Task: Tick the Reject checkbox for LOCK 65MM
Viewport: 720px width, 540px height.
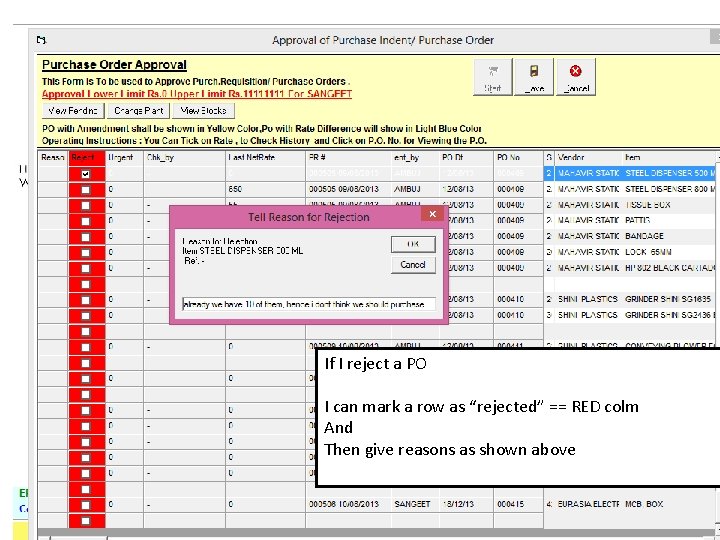Action: coord(85,253)
